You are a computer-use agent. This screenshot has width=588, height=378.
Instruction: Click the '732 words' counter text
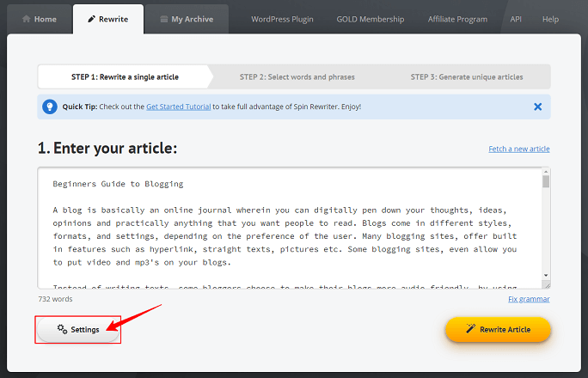click(55, 299)
